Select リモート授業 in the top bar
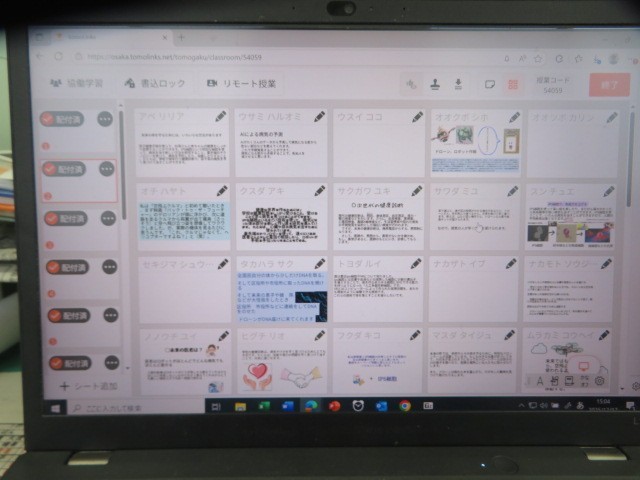The width and height of the screenshot is (640, 480). [240, 84]
